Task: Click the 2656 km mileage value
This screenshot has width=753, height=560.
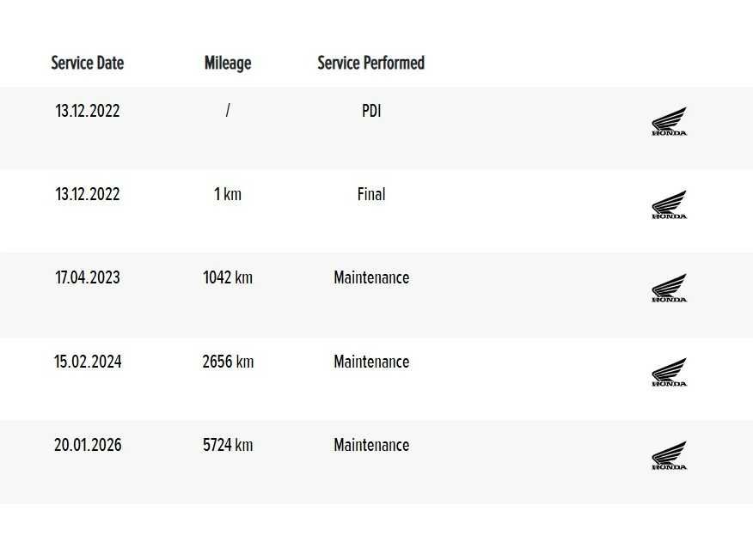Action: (228, 362)
